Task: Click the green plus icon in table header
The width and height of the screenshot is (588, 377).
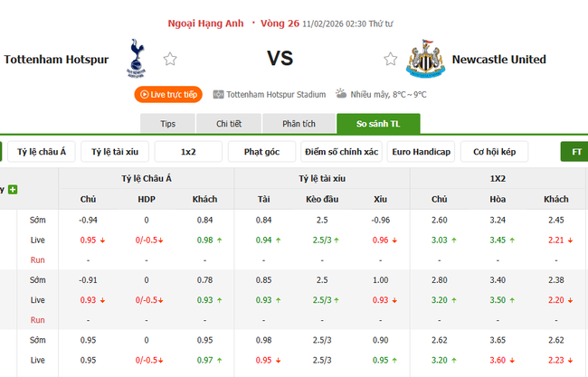Action: (13, 190)
